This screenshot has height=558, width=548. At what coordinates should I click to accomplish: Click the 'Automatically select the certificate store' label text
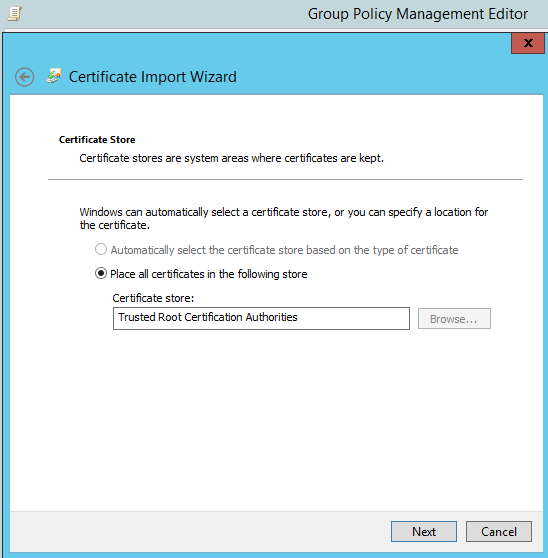point(284,250)
